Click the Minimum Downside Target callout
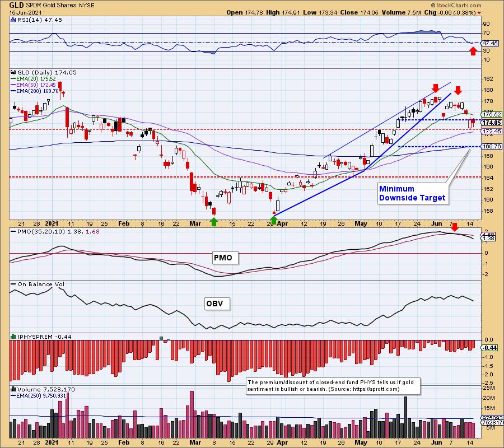Screen dimensions: 504x448 pos(412,193)
